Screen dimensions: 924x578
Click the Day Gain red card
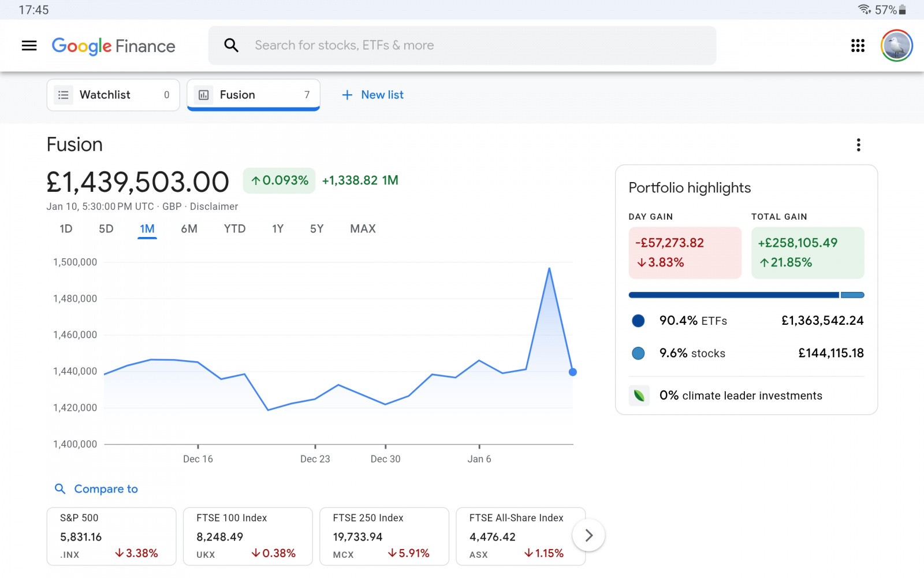(685, 253)
